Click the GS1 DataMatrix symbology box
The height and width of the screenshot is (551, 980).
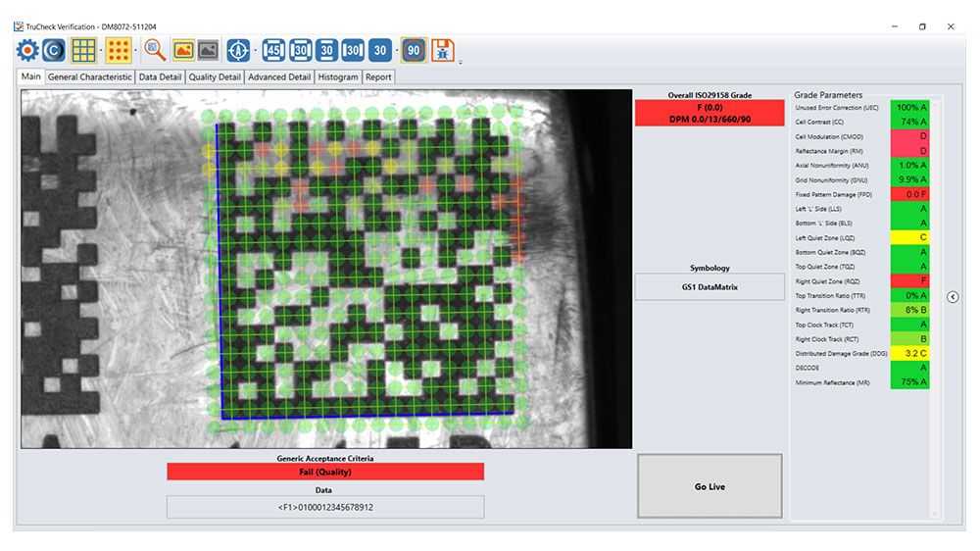[x=710, y=286]
